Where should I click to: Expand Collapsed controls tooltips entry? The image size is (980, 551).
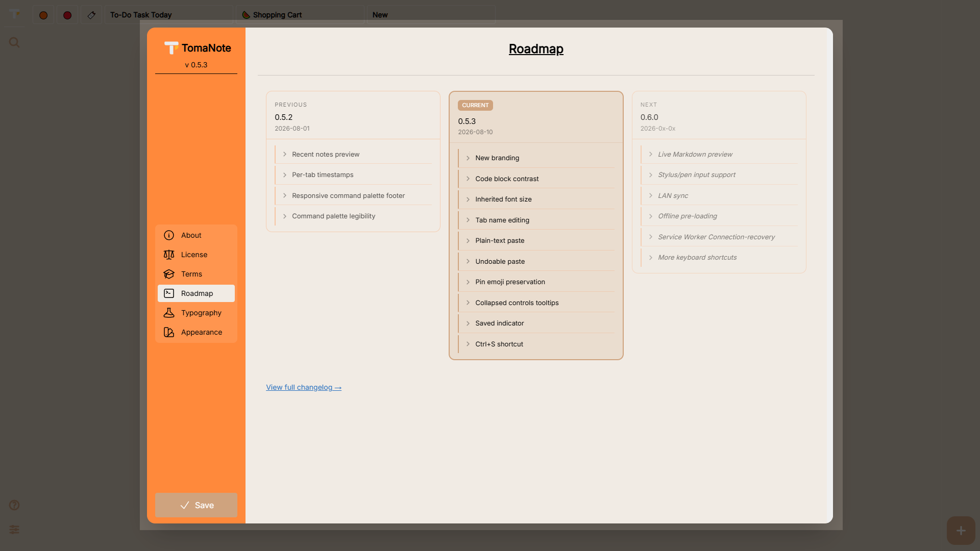point(536,303)
